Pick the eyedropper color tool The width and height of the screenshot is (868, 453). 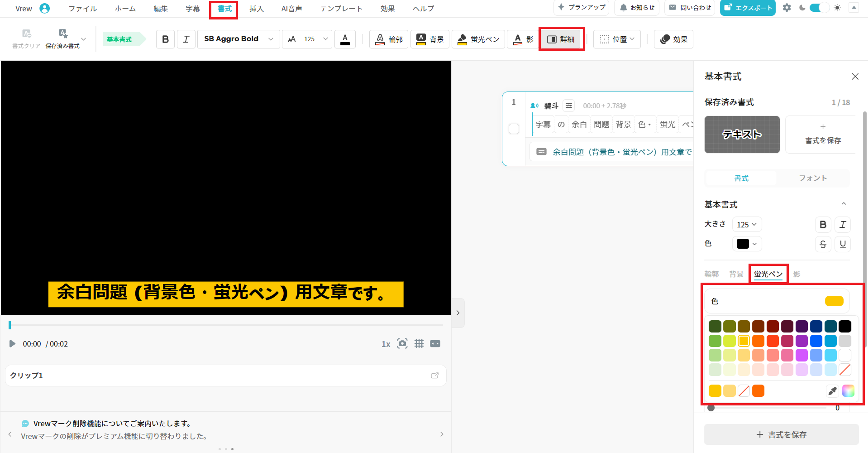[832, 390]
